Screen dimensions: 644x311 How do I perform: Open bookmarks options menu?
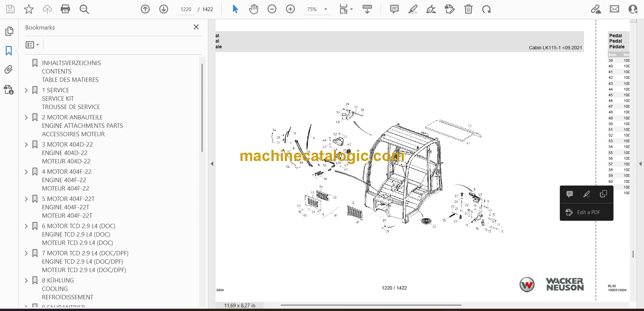(32, 45)
